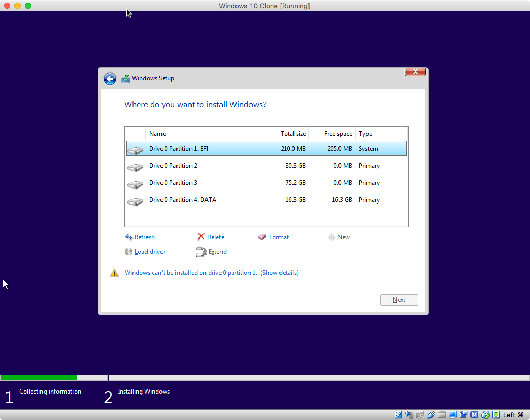530x420 pixels.
Task: Click the Extend partition icon
Action: pos(201,252)
